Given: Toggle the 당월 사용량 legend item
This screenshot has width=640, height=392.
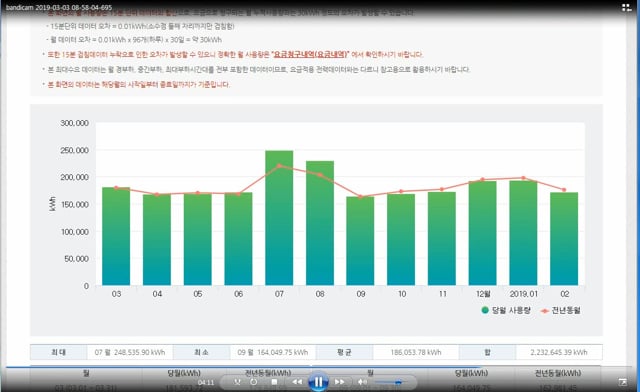Looking at the screenshot, I should (506, 310).
